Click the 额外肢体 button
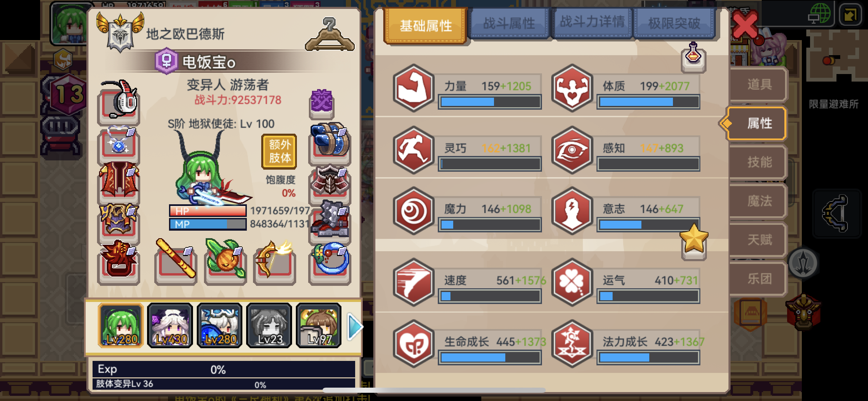This screenshot has height=401, width=868. click(279, 151)
